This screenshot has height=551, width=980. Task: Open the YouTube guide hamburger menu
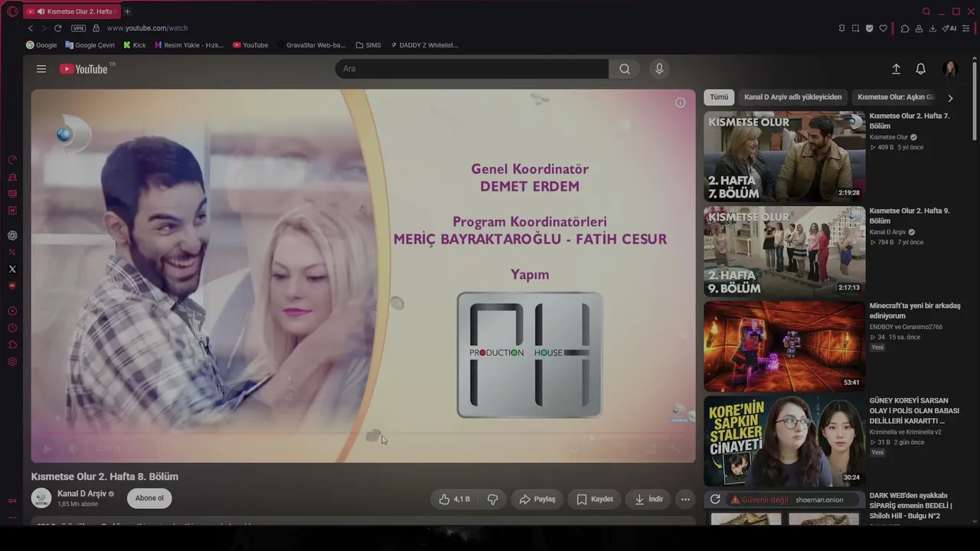tap(41, 69)
